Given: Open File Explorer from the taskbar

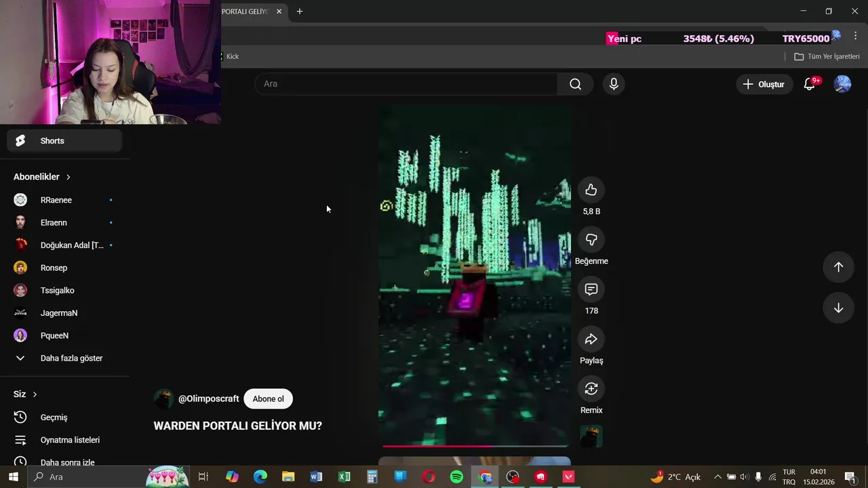Looking at the screenshot, I should click(x=288, y=477).
